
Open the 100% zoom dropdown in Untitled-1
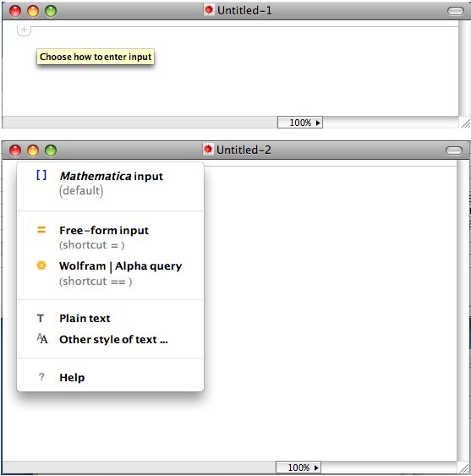pyautogui.click(x=300, y=123)
